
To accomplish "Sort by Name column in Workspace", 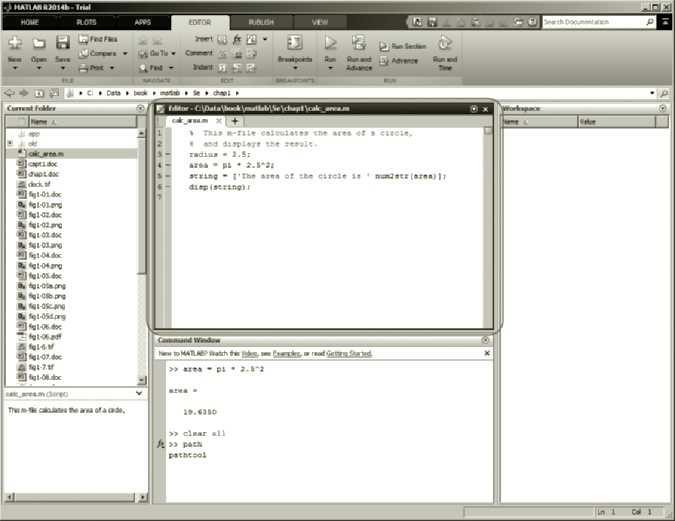I will tap(539, 122).
